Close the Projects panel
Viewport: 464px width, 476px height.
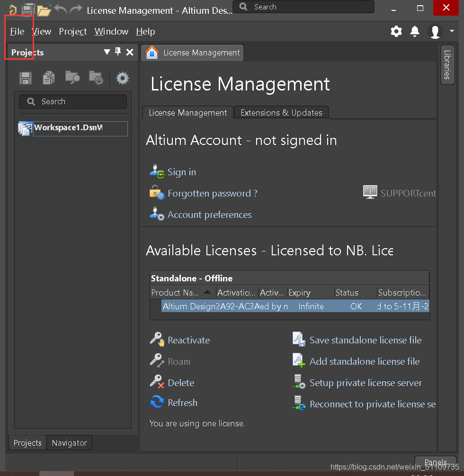point(130,52)
